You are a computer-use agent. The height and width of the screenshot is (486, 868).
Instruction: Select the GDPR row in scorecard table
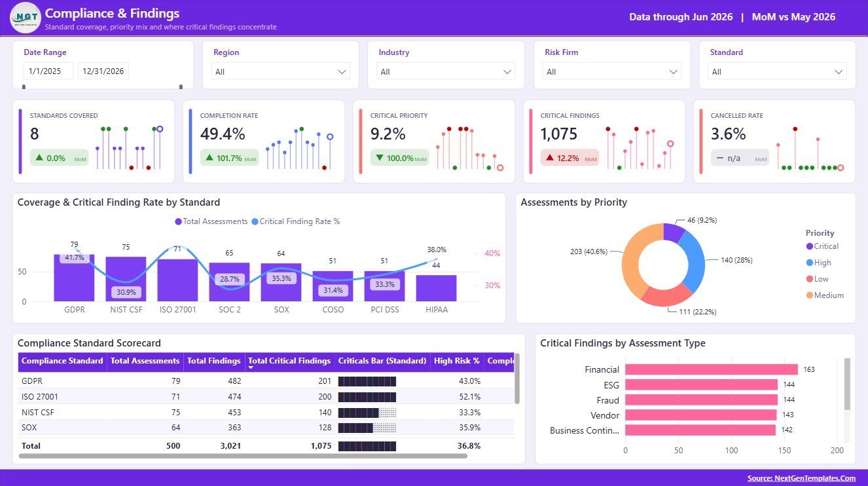point(266,381)
